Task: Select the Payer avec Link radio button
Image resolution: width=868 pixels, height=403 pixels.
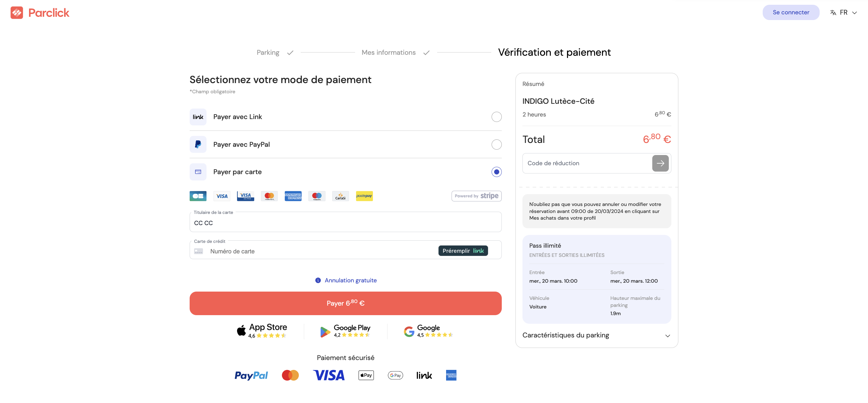Action: [x=496, y=117]
